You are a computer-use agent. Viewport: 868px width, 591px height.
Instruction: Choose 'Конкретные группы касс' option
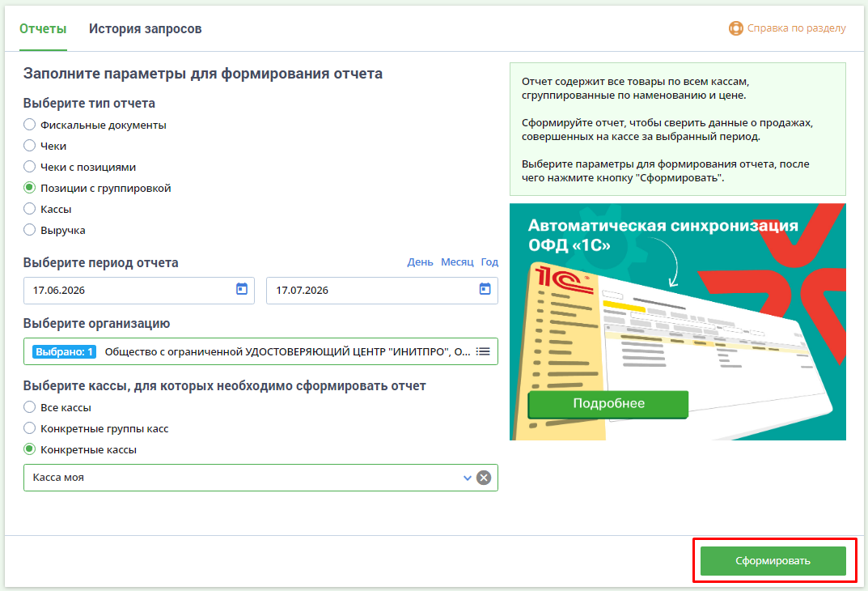[x=29, y=428]
